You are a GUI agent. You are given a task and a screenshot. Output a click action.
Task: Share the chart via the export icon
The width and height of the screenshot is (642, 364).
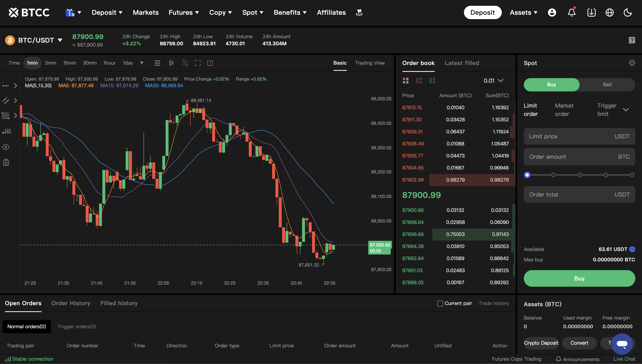(210, 63)
